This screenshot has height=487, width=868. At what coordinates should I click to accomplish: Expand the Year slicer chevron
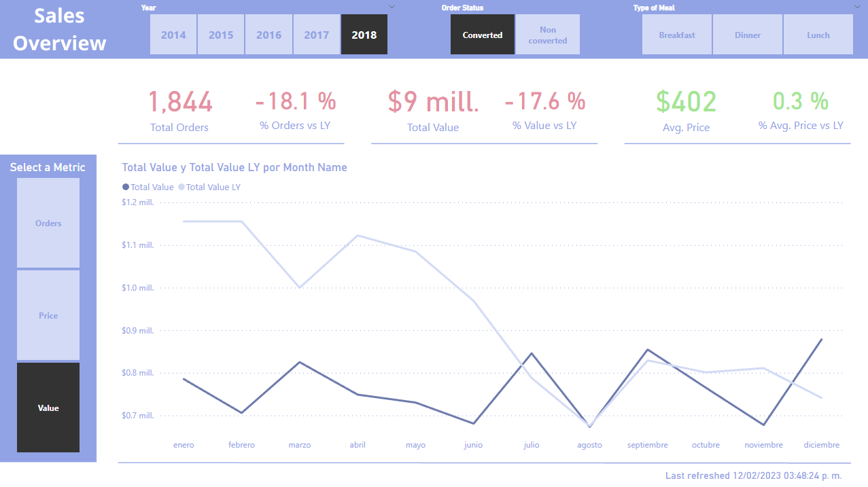coord(392,7)
